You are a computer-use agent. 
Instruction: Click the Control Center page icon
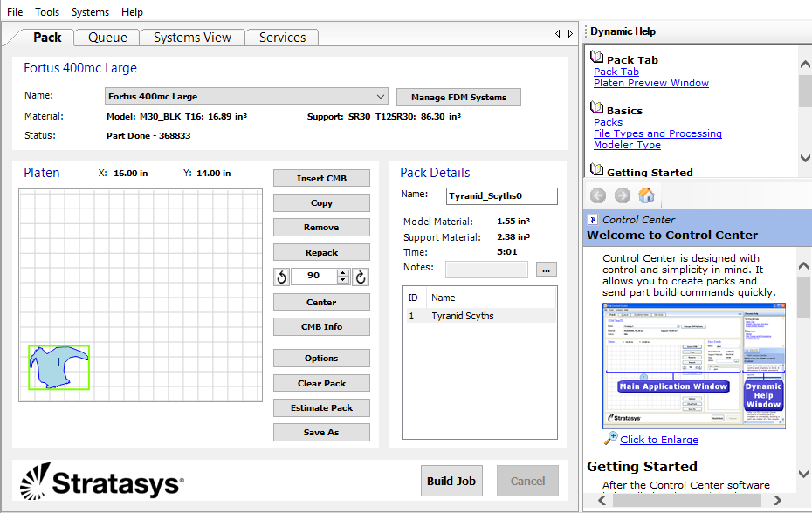[593, 220]
